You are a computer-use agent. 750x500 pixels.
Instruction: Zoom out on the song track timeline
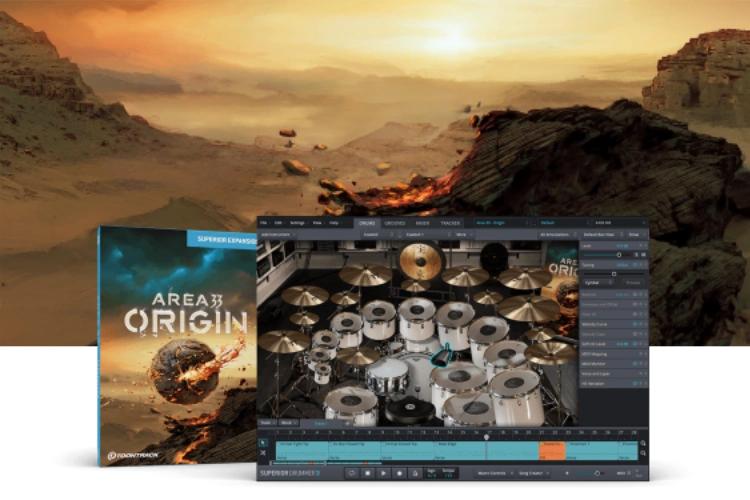(643, 453)
